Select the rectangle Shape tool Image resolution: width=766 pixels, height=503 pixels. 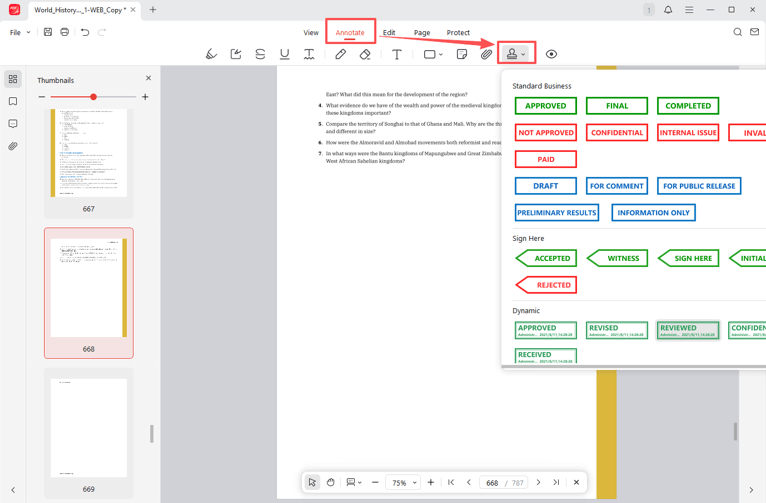(429, 54)
